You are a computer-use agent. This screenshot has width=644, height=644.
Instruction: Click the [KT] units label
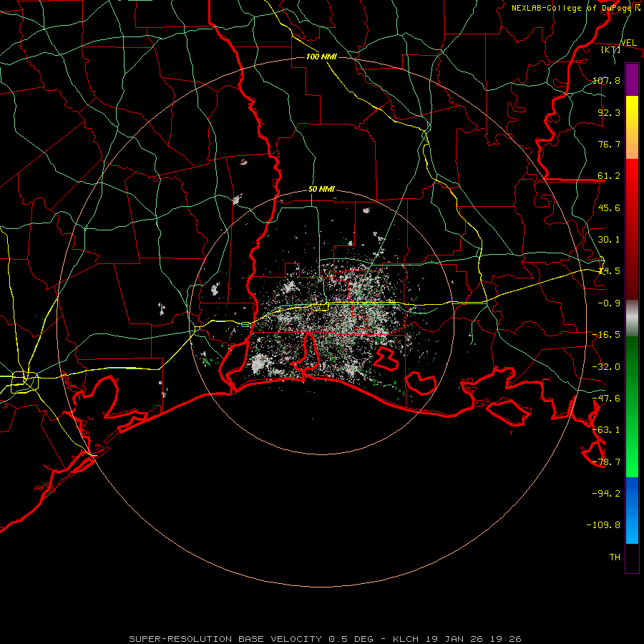click(x=611, y=49)
